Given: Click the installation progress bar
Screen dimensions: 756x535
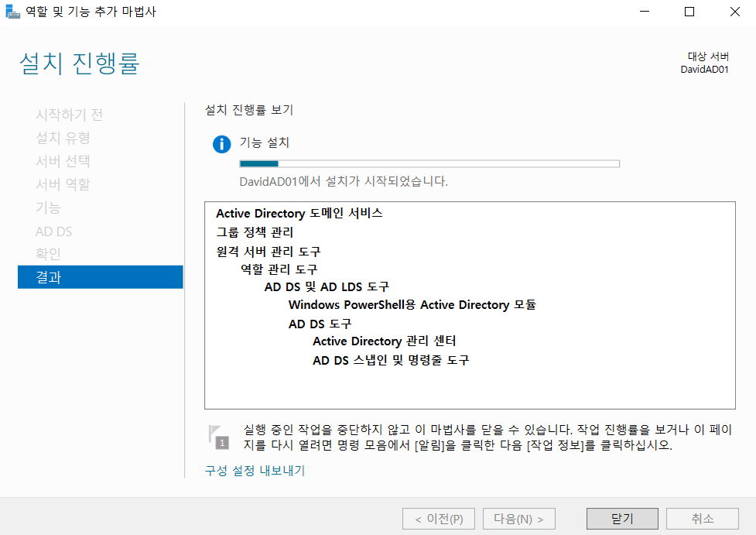Looking at the screenshot, I should pyautogui.click(x=429, y=163).
